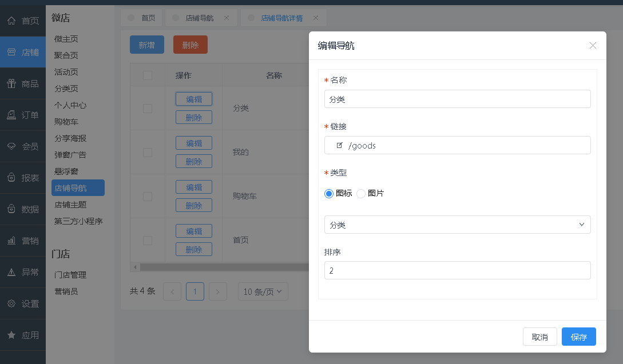Click 保存 to save navigation
Image resolution: width=623 pixels, height=364 pixels.
pos(578,337)
